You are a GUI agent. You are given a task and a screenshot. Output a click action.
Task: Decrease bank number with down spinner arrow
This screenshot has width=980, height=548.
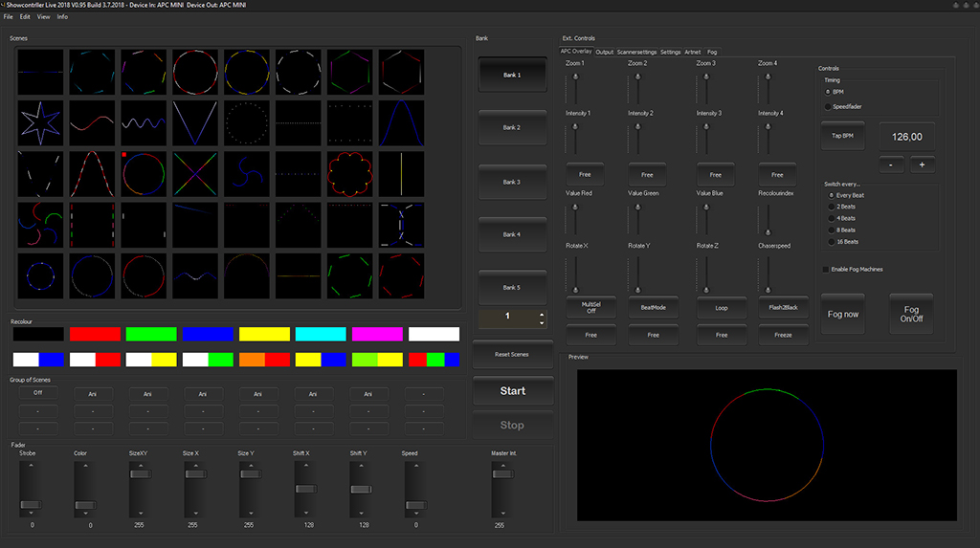click(543, 323)
